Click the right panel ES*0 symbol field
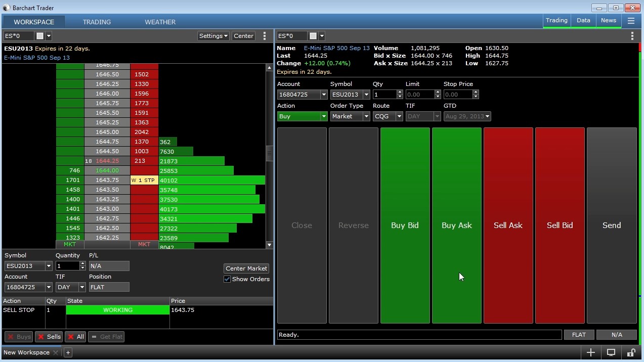This screenshot has height=362, width=644. pos(292,36)
